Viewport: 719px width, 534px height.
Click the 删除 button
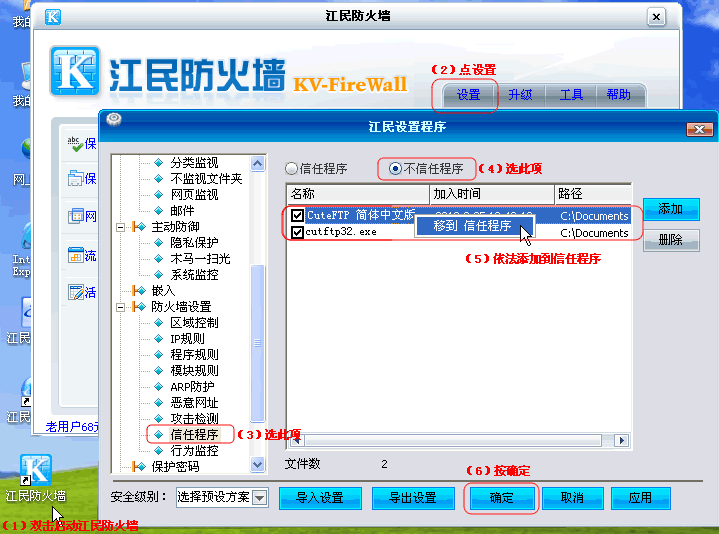671,240
